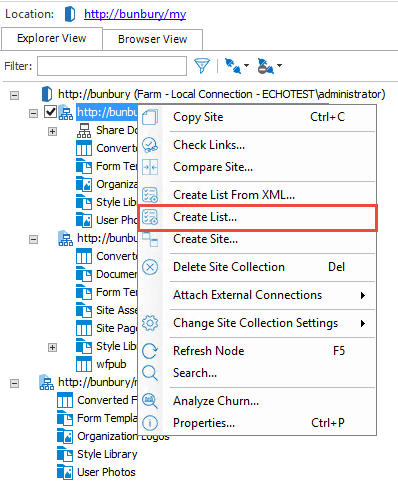The height and width of the screenshot is (486, 398).
Task: Click the Create Site icon
Action: click(150, 239)
